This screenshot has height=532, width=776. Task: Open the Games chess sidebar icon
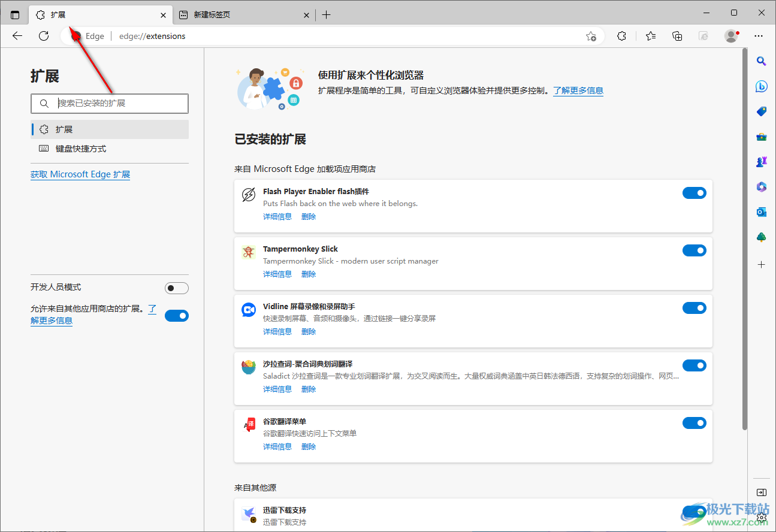coord(762,162)
